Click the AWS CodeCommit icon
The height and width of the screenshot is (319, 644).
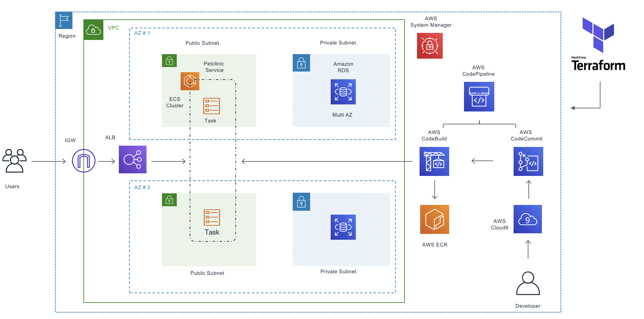[x=528, y=161]
